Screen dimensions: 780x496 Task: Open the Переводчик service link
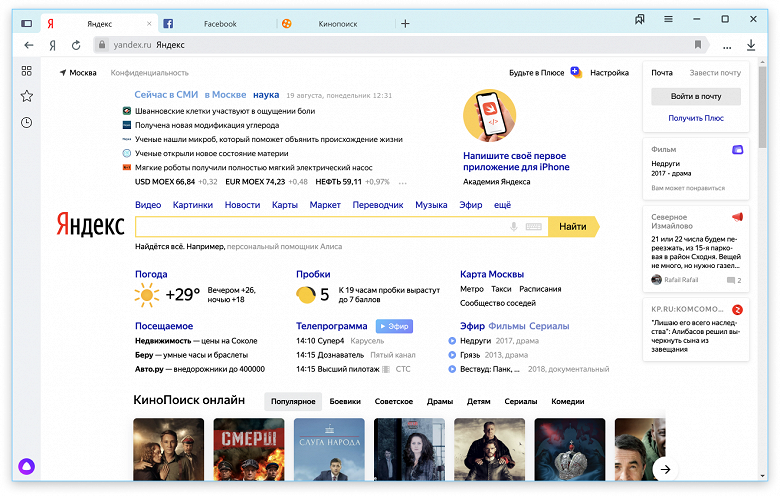coord(378,205)
